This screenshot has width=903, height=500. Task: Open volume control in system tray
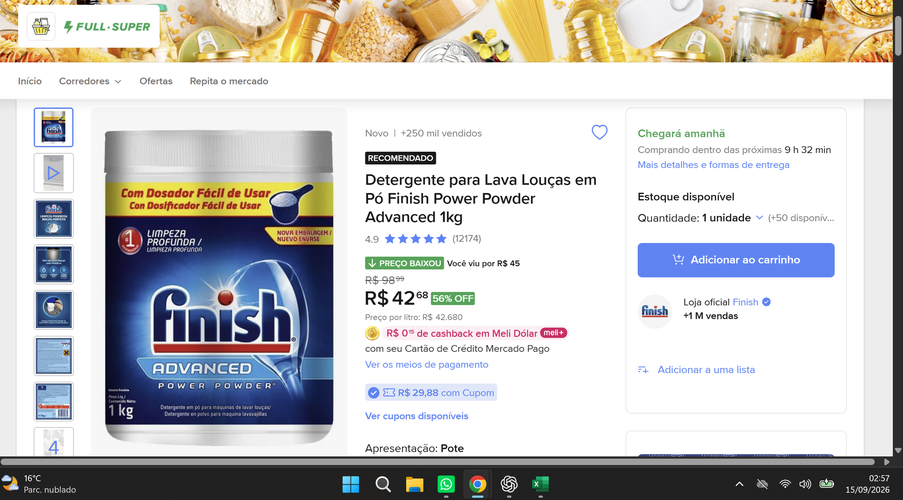click(805, 484)
